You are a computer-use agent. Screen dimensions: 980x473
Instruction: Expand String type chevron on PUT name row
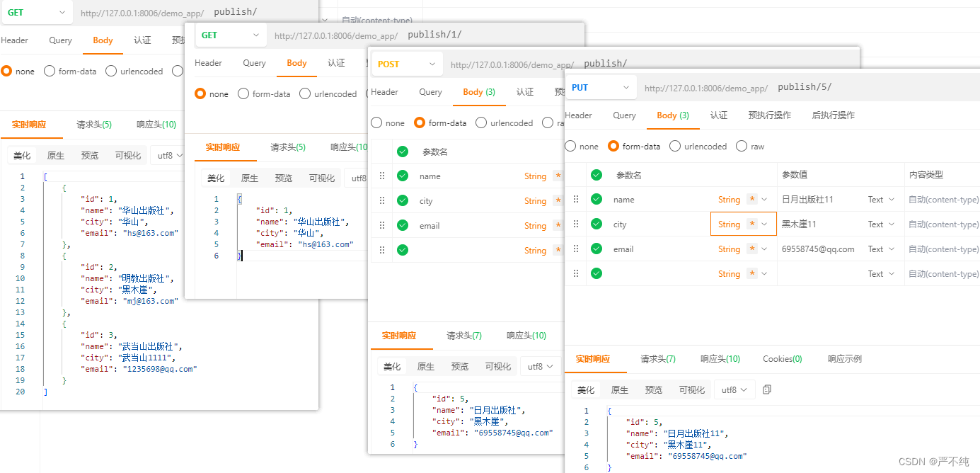tap(764, 200)
